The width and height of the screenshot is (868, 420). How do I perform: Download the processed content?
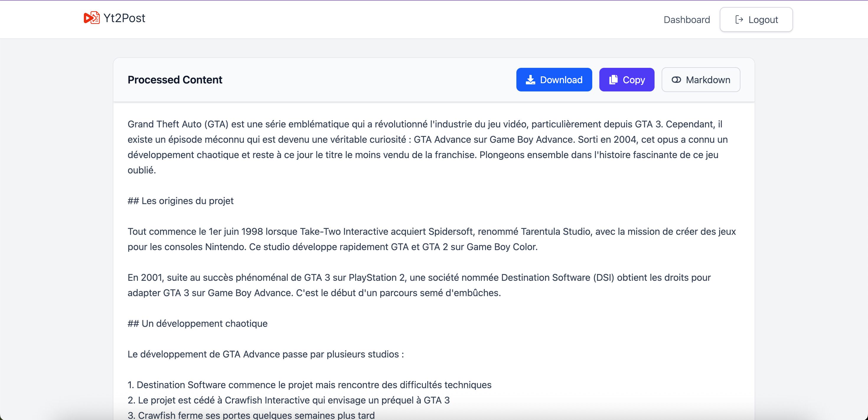point(554,80)
